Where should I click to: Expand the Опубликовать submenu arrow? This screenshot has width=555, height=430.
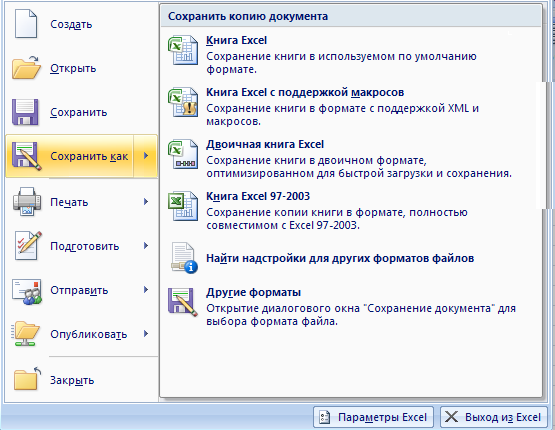click(146, 334)
